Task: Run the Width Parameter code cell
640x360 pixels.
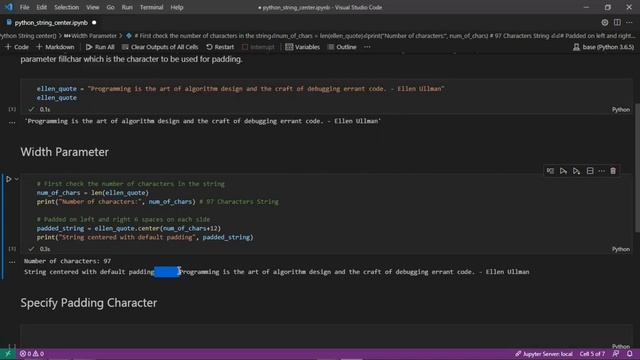Action: click(x=9, y=179)
